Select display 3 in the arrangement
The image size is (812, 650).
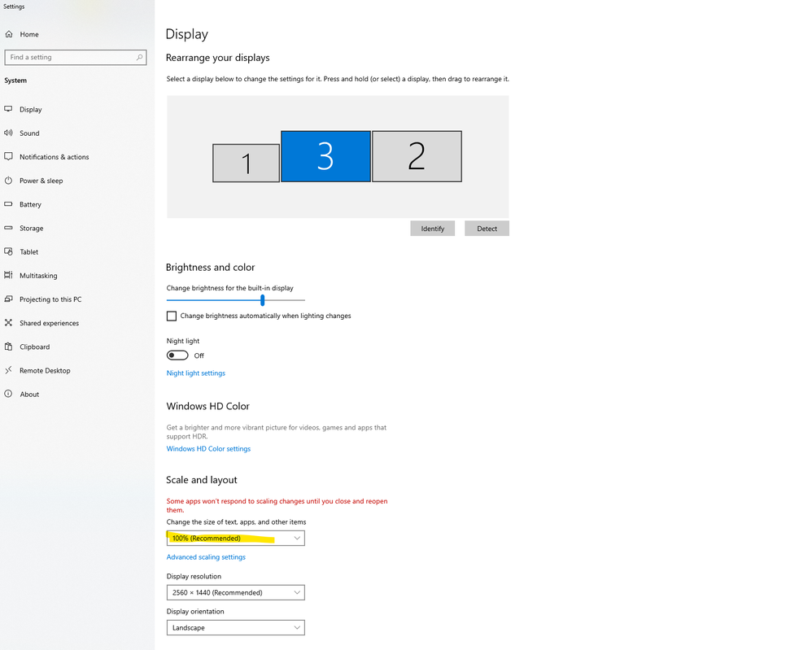click(325, 156)
